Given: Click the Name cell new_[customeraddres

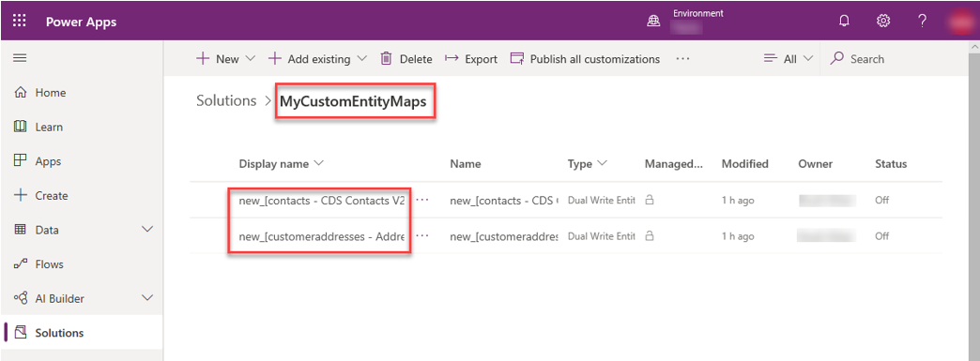Looking at the screenshot, I should (504, 236).
